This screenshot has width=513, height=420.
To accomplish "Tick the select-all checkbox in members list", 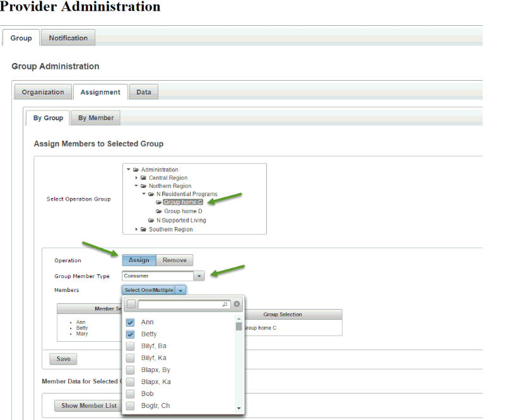I will [131, 304].
